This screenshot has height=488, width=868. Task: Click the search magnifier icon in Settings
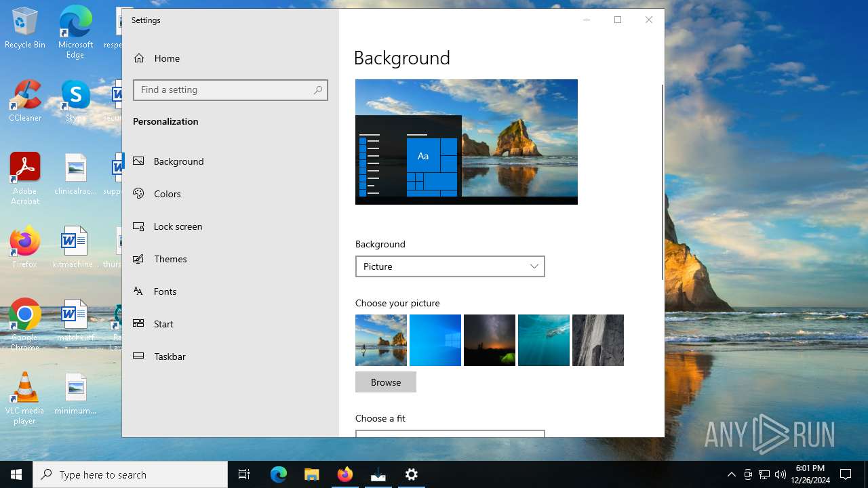(x=318, y=90)
